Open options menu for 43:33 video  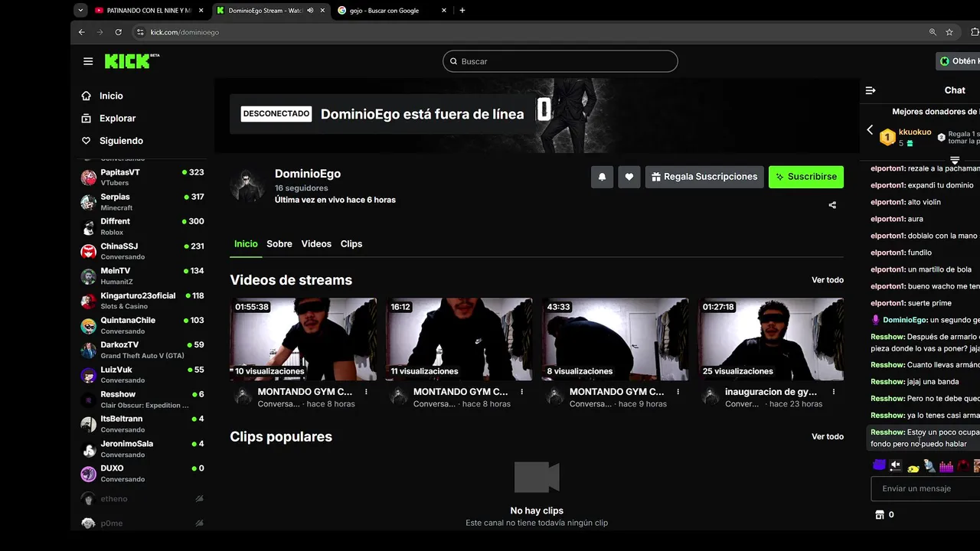click(x=678, y=392)
